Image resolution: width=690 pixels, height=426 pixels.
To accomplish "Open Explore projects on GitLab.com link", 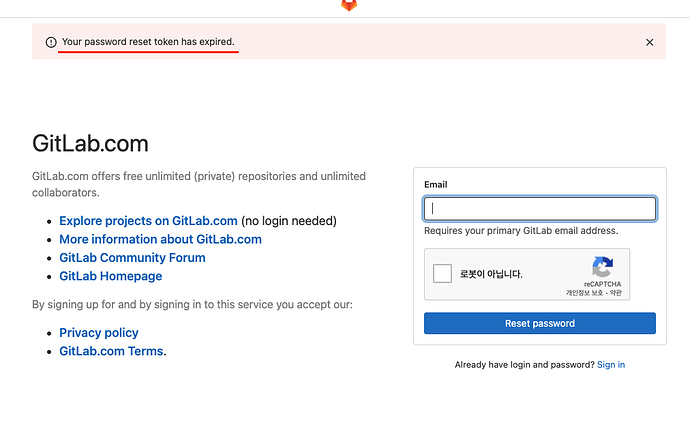I will [x=148, y=221].
